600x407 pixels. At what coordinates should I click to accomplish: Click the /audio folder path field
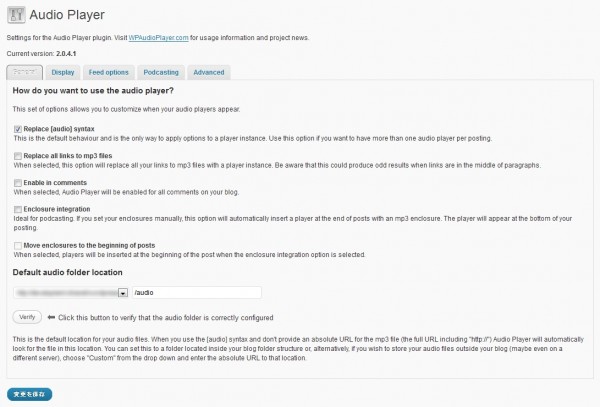tap(195, 293)
